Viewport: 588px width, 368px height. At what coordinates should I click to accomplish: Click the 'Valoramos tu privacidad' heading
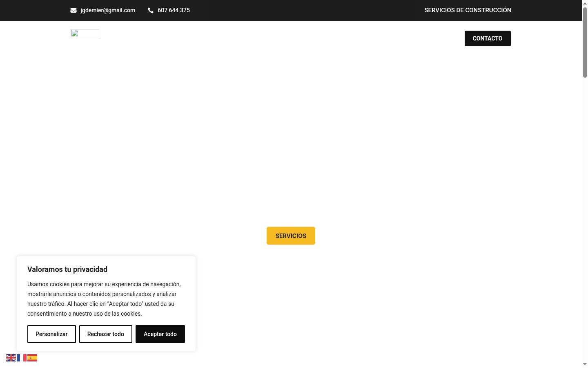coord(67,269)
